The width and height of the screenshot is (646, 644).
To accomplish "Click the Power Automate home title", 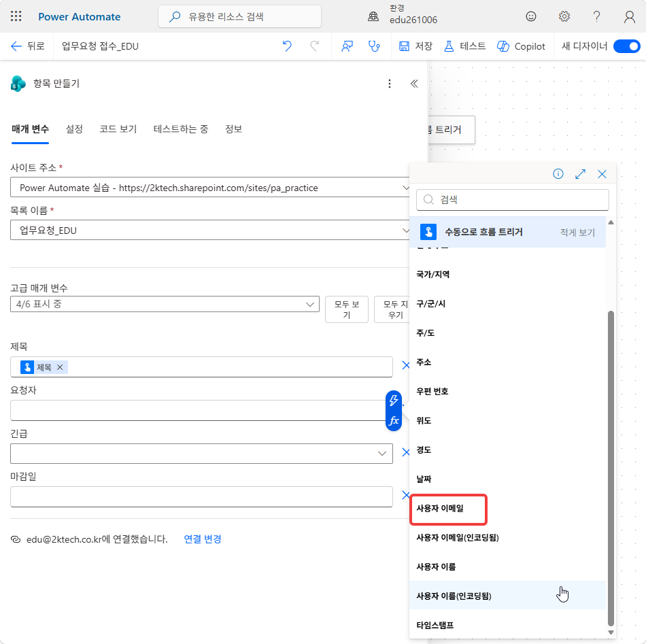I will (x=79, y=16).
